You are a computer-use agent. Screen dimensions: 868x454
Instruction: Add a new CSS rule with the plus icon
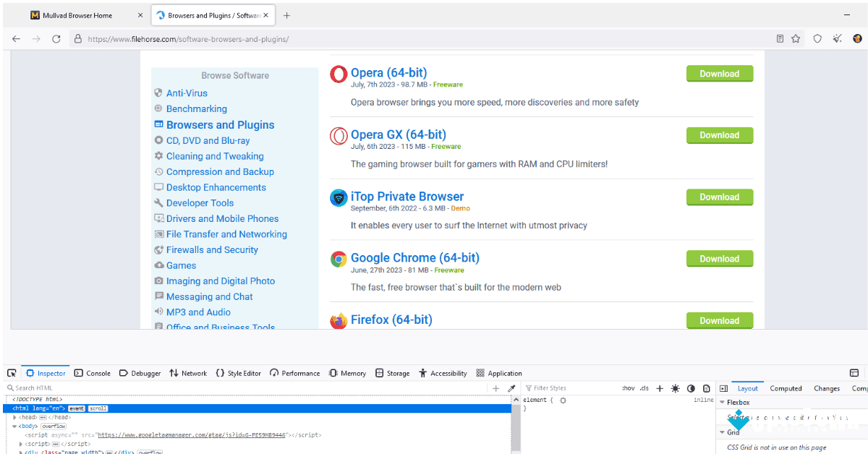pyautogui.click(x=660, y=388)
